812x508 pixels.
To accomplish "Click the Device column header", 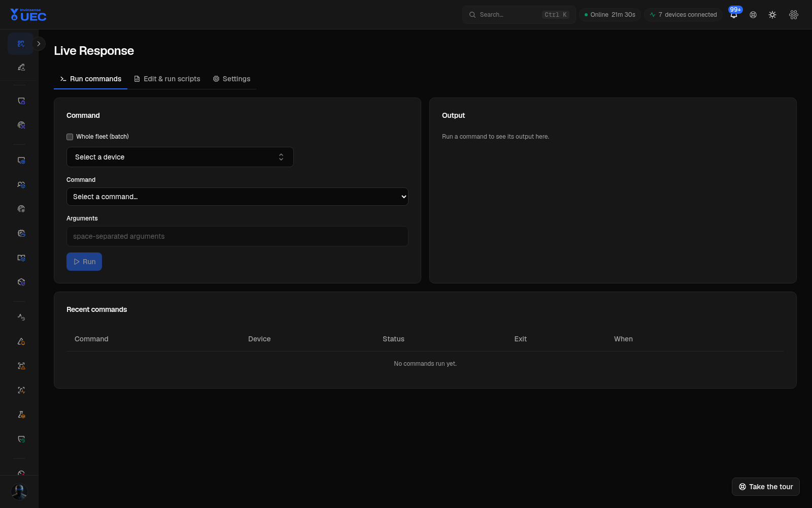I will pos(259,339).
